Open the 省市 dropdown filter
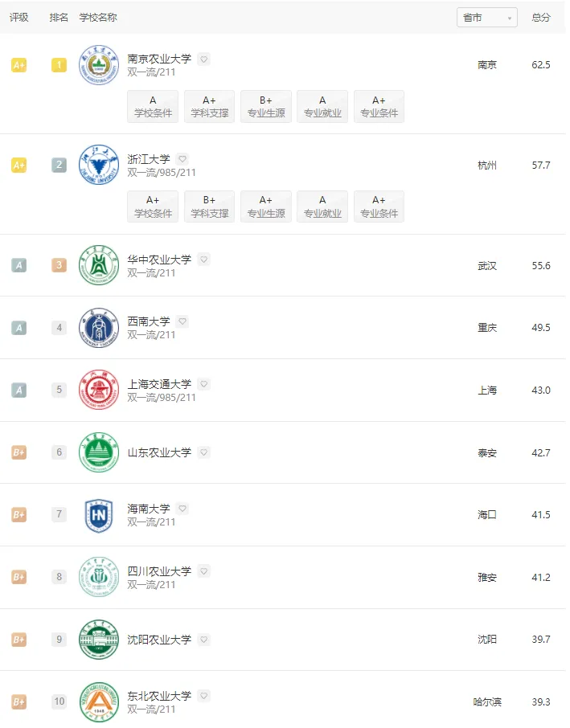The width and height of the screenshot is (570, 728). [486, 18]
